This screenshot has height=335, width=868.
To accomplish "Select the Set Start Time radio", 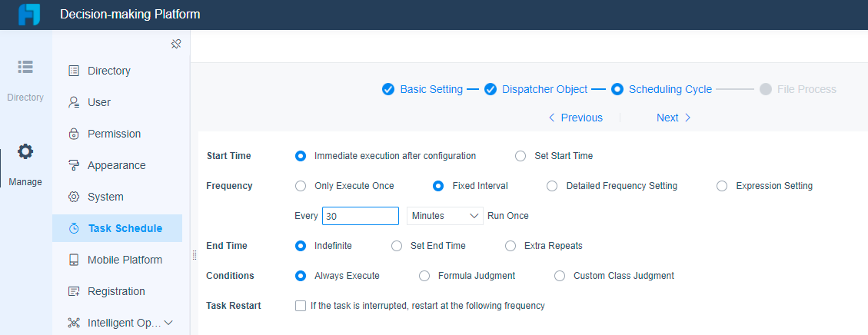I will (520, 156).
